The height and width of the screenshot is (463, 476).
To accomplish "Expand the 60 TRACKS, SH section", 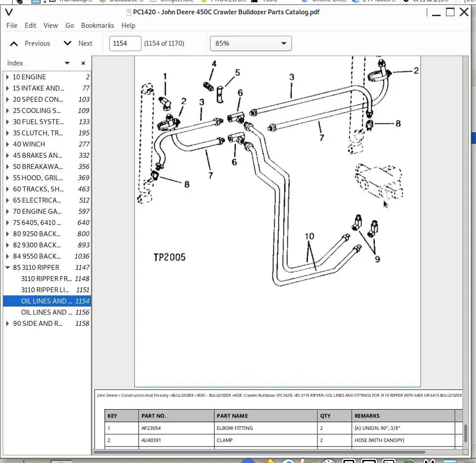I will pyautogui.click(x=8, y=189).
